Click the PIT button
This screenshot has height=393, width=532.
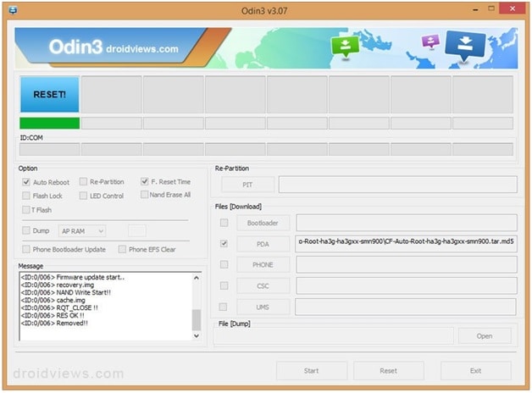(x=247, y=185)
